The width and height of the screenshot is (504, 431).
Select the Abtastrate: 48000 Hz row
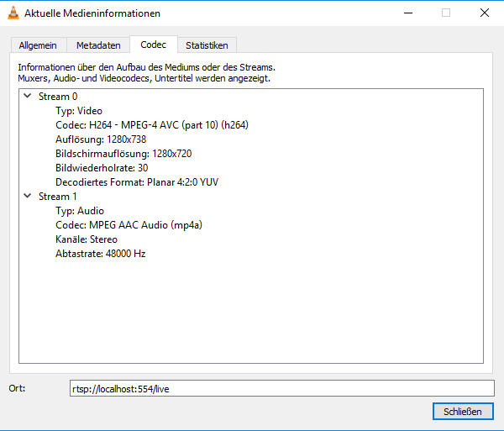100,254
